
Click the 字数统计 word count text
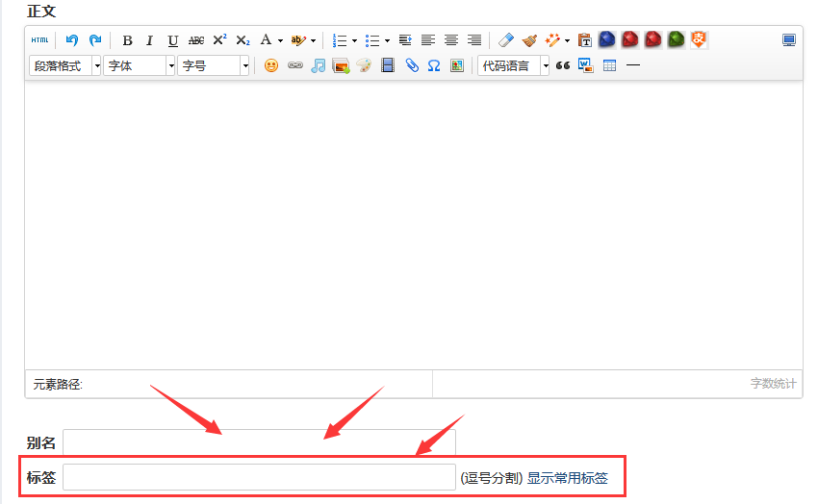pos(773,384)
